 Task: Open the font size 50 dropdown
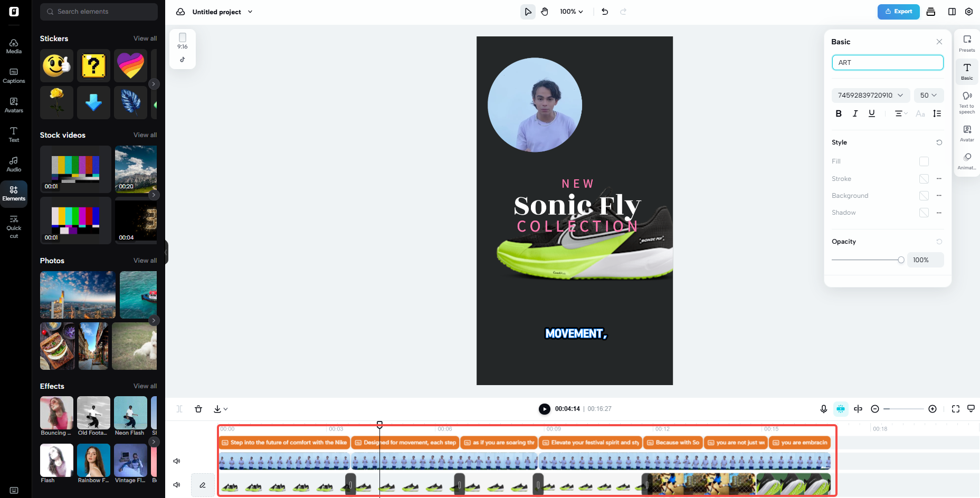coord(928,95)
